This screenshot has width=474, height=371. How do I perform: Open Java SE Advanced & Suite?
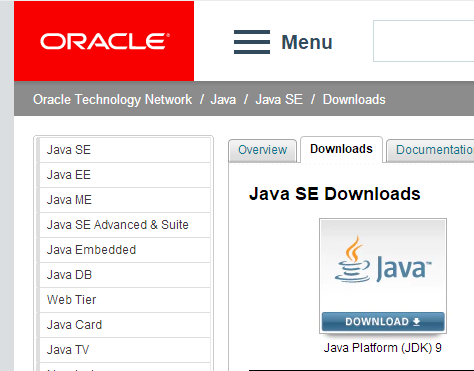pos(125,225)
